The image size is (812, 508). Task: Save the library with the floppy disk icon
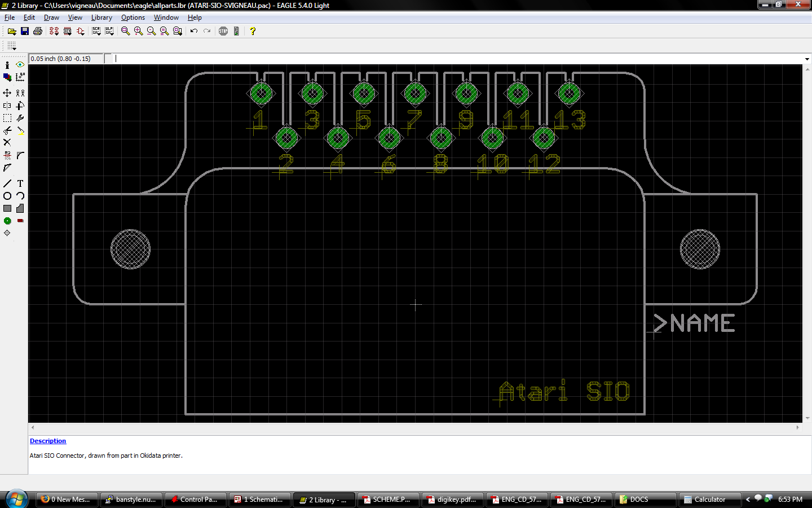click(x=25, y=31)
